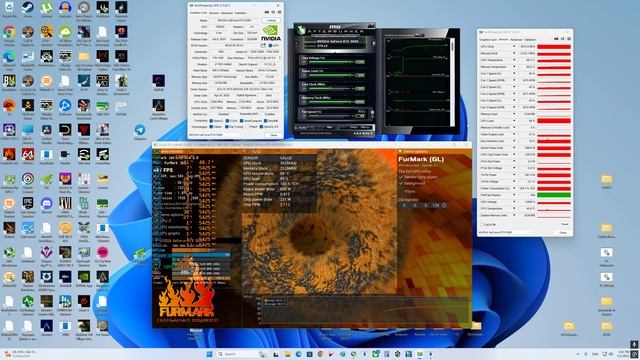The height and width of the screenshot is (360, 640).
Task: Open the Telegram desktop icon
Action: 140,130
